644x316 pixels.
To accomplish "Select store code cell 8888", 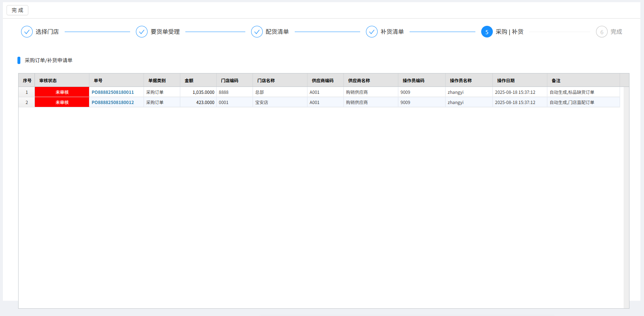I will 235,92.
